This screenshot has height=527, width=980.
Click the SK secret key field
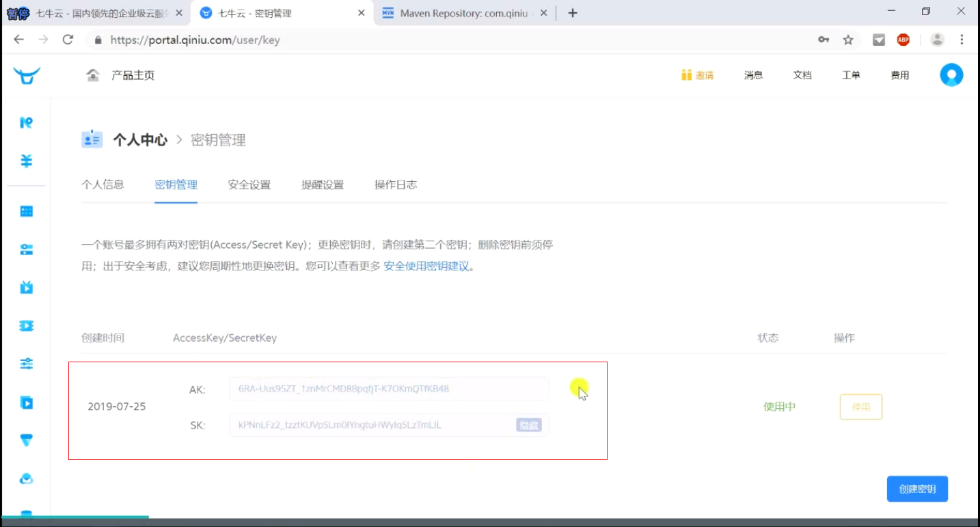(x=389, y=425)
